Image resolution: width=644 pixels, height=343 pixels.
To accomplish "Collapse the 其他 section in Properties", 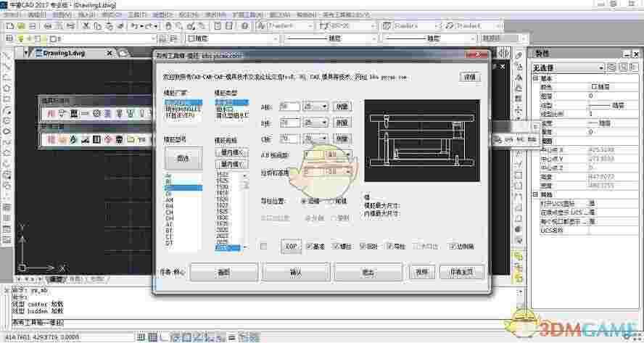I will coord(535,194).
